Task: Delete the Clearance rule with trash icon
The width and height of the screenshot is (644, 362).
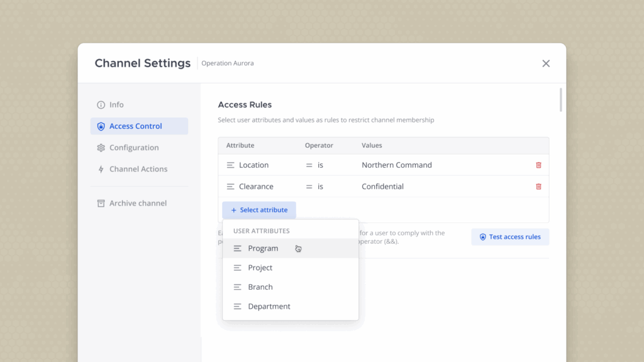Action: (x=538, y=187)
